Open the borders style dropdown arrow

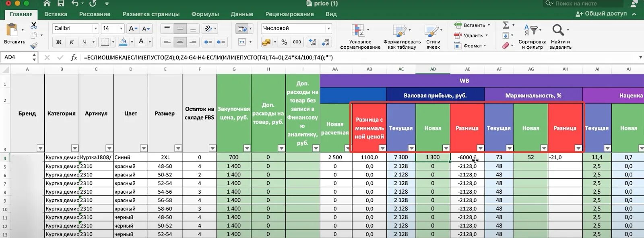pos(113,42)
